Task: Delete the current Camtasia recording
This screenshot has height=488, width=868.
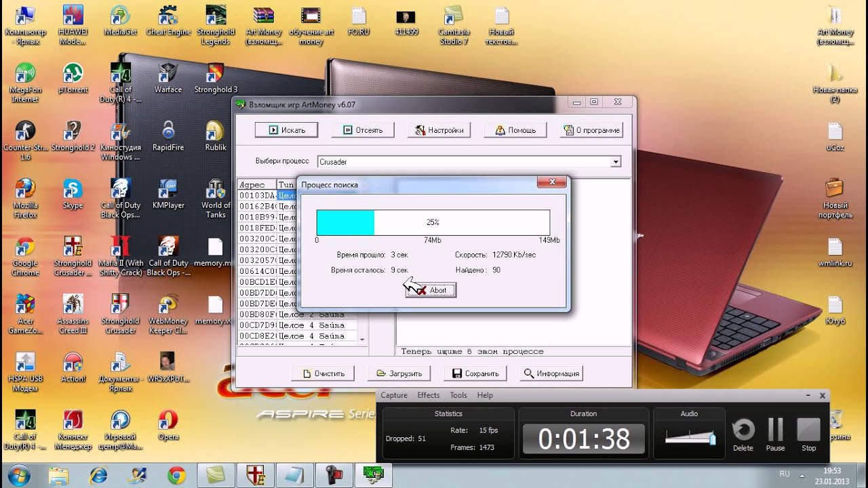Action: (743, 434)
